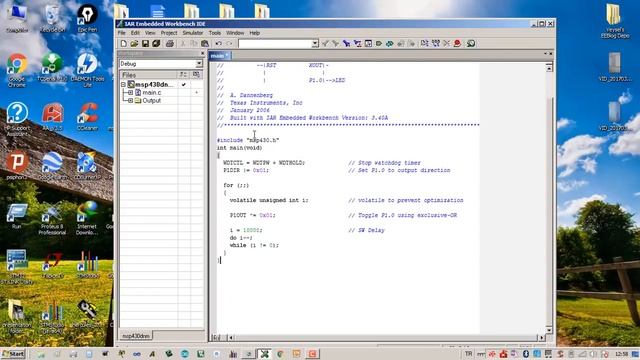640x360 pixels.
Task: Toggle breakpoint with red dot icon
Action: coord(457,43)
